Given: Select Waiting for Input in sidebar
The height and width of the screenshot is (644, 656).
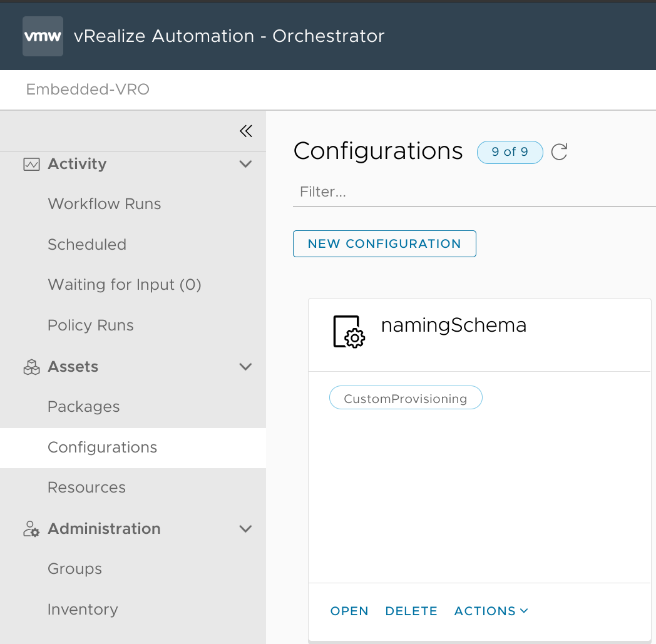Looking at the screenshot, I should point(124,285).
